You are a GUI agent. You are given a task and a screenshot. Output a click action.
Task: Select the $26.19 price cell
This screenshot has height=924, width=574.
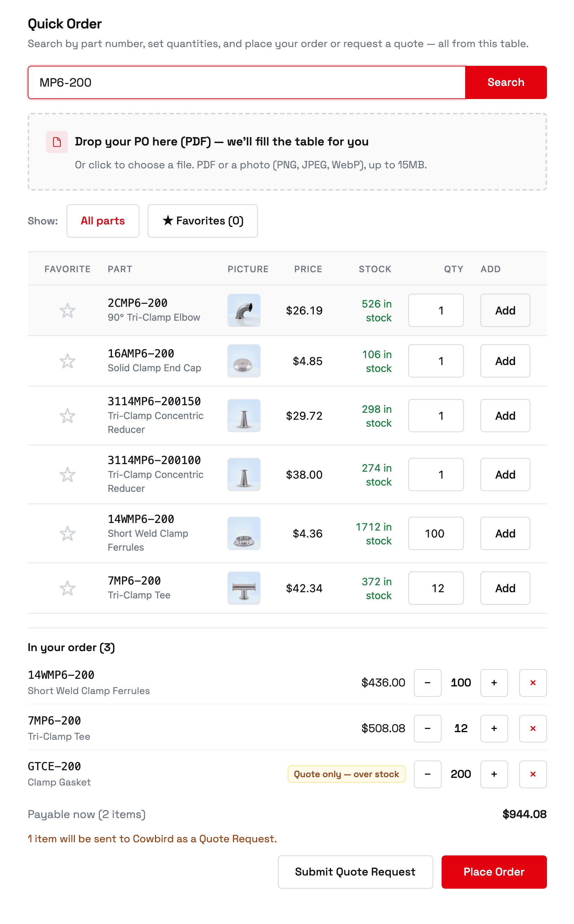pos(304,310)
